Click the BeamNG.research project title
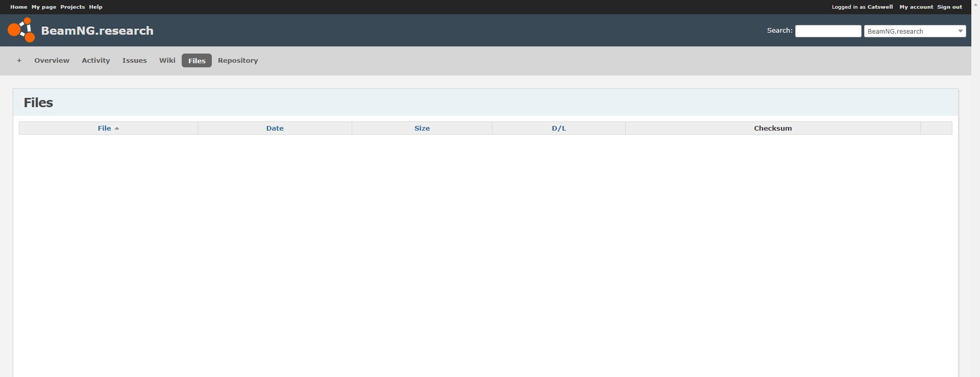 point(97,31)
